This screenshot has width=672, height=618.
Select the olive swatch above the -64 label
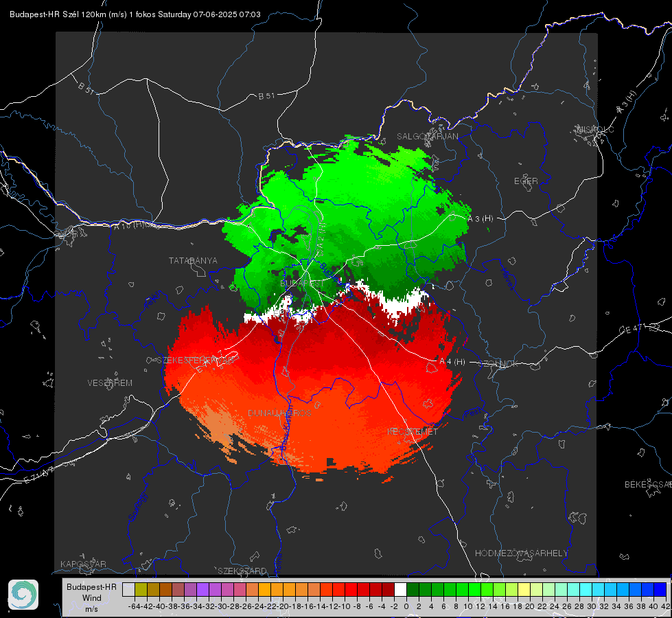coord(141,589)
